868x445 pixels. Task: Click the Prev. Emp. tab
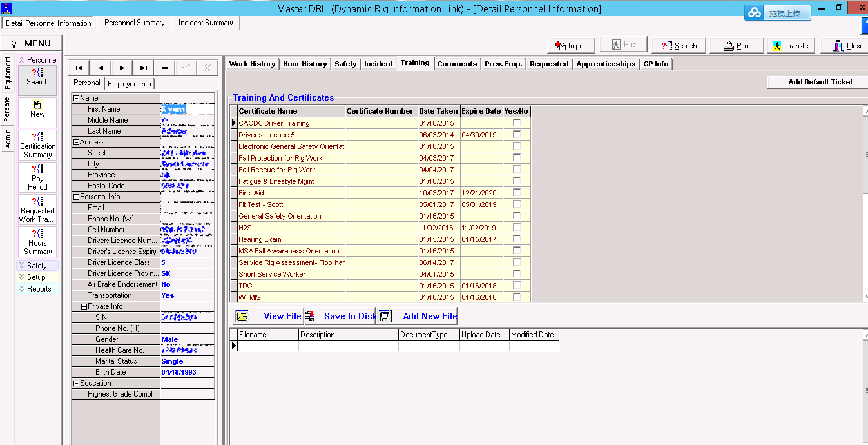pyautogui.click(x=504, y=64)
